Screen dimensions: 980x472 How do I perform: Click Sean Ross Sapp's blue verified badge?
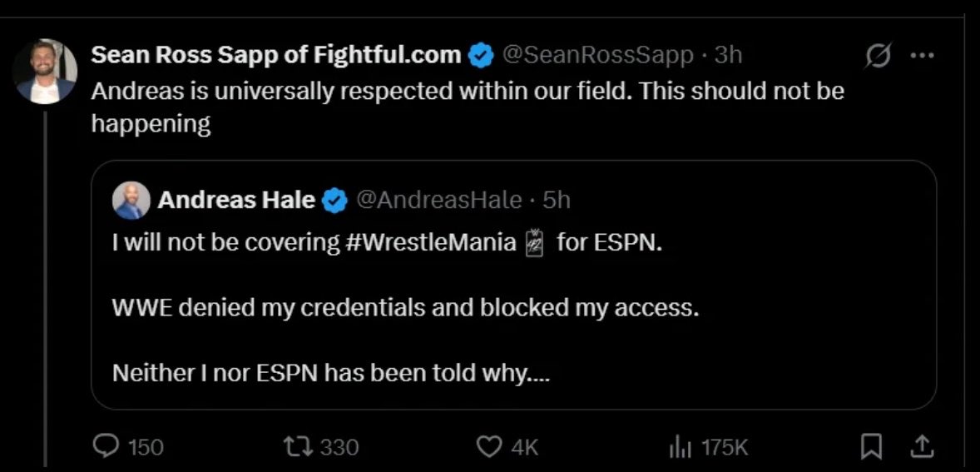tap(481, 56)
